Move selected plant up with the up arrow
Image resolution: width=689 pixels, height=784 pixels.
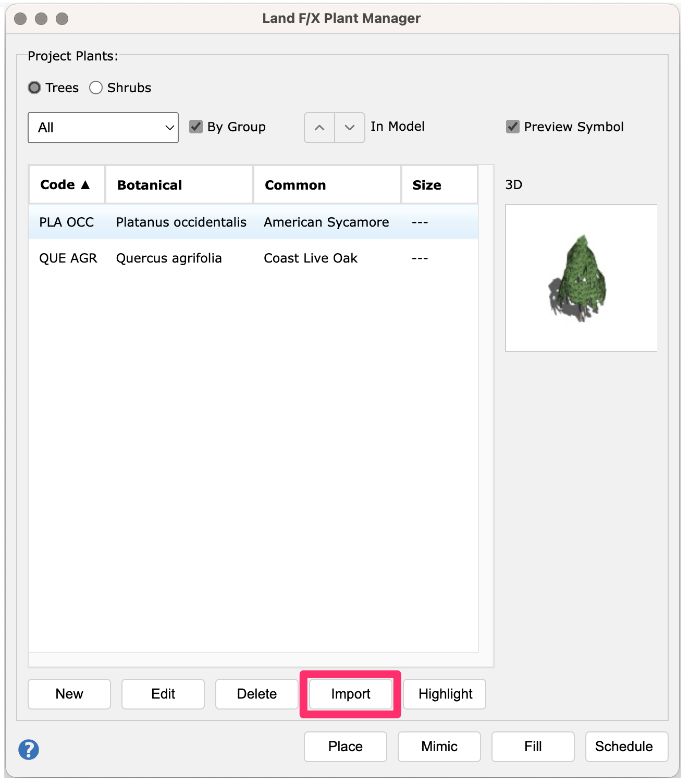319,128
